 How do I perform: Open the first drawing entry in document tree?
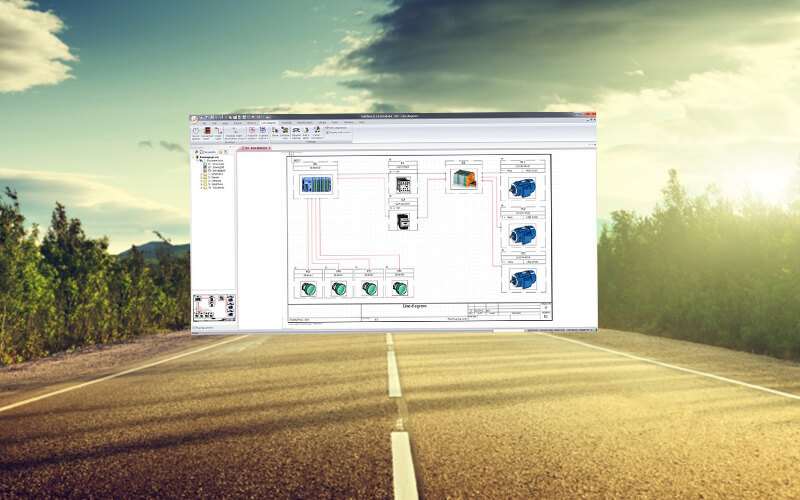[x=213, y=164]
